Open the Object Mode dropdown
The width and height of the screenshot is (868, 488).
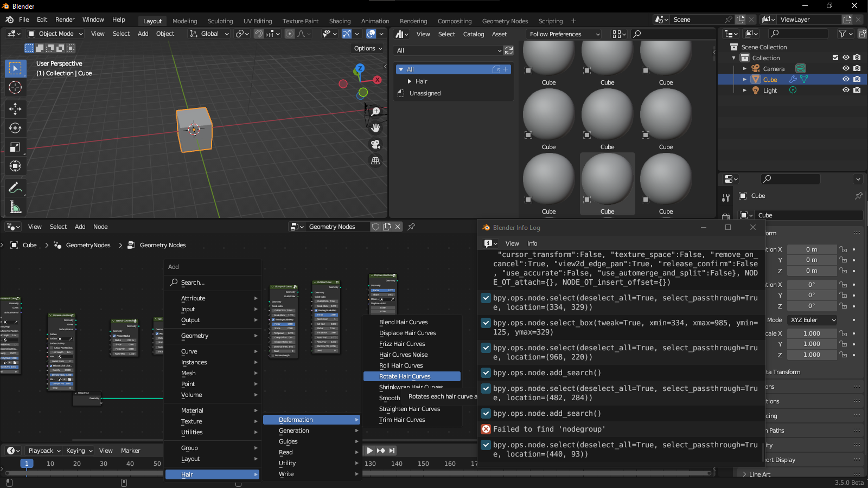(55, 34)
